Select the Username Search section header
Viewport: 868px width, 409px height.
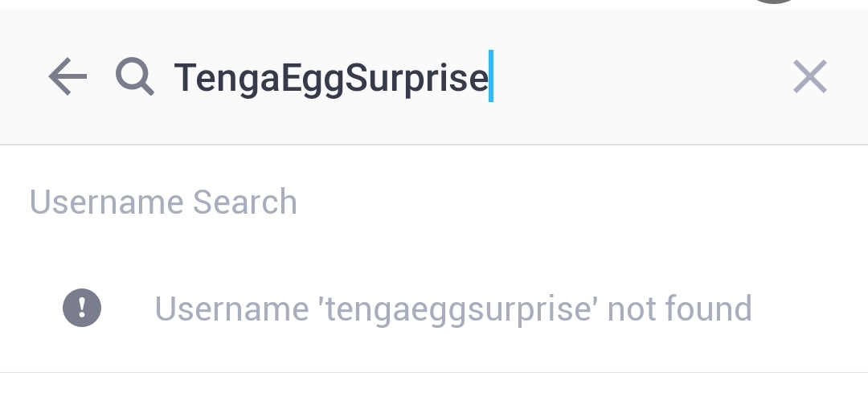click(163, 202)
